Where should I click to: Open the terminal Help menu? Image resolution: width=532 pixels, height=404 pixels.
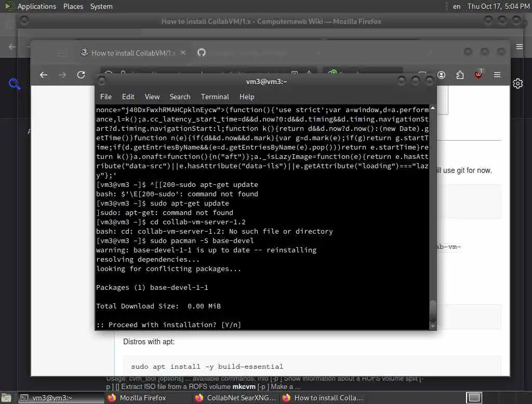[247, 97]
